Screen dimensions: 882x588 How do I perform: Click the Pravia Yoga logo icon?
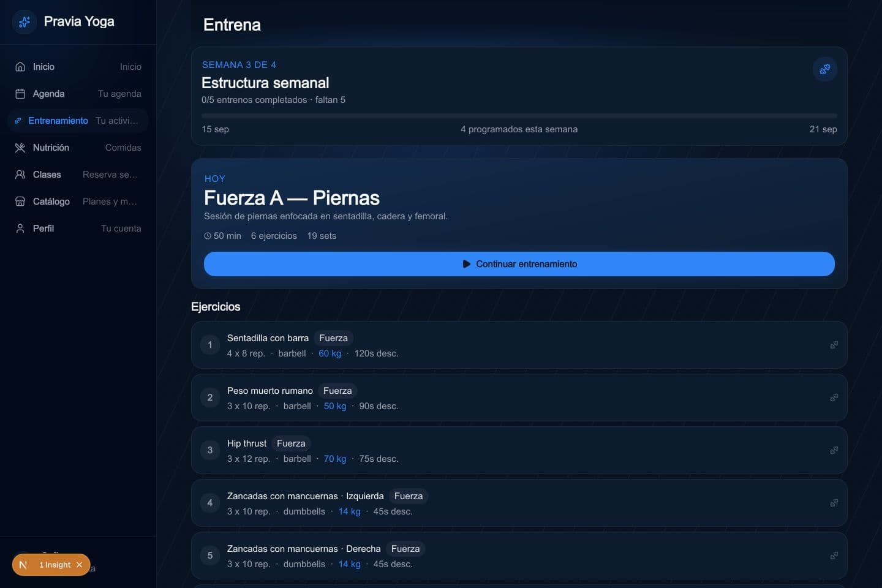pos(24,22)
